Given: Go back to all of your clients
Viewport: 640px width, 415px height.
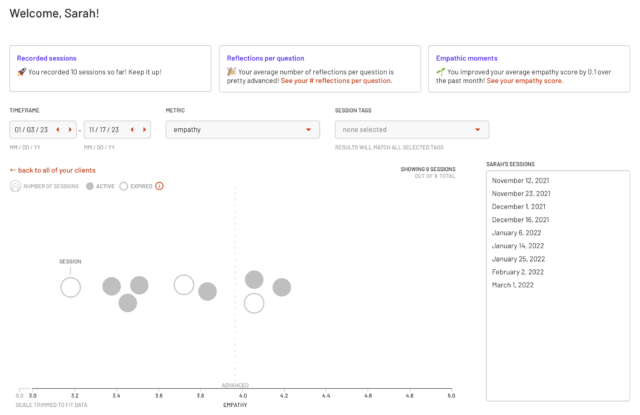Looking at the screenshot, I should [52, 171].
